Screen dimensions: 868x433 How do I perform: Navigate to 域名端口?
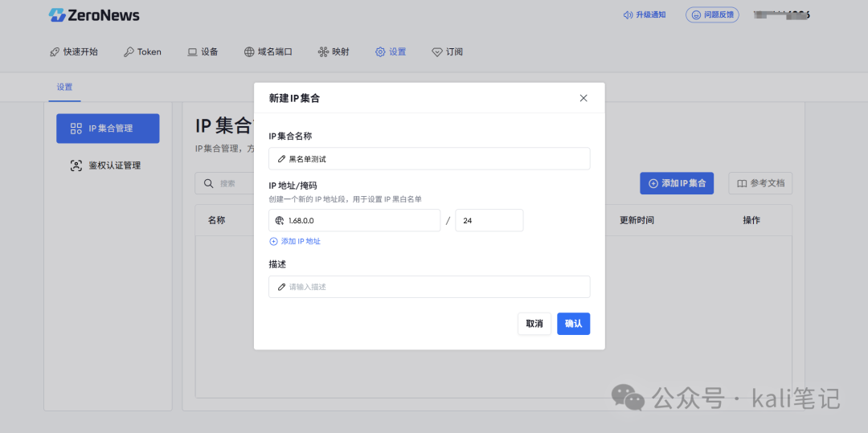click(x=268, y=51)
